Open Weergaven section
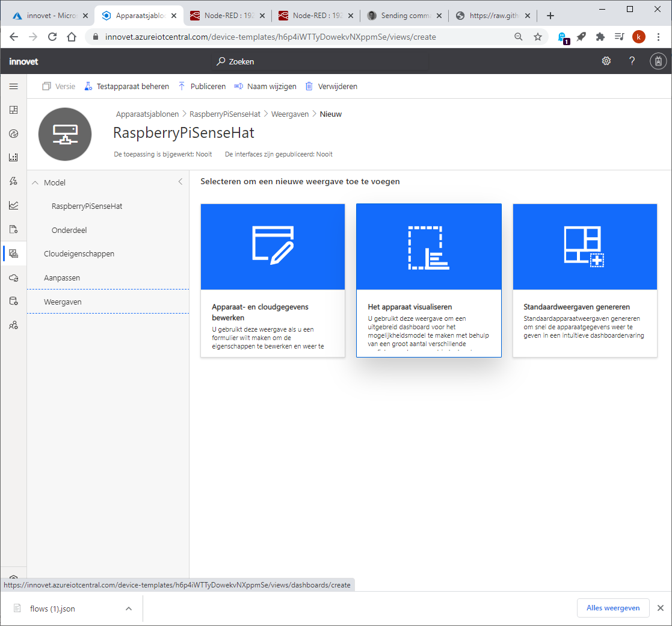 pos(108,302)
